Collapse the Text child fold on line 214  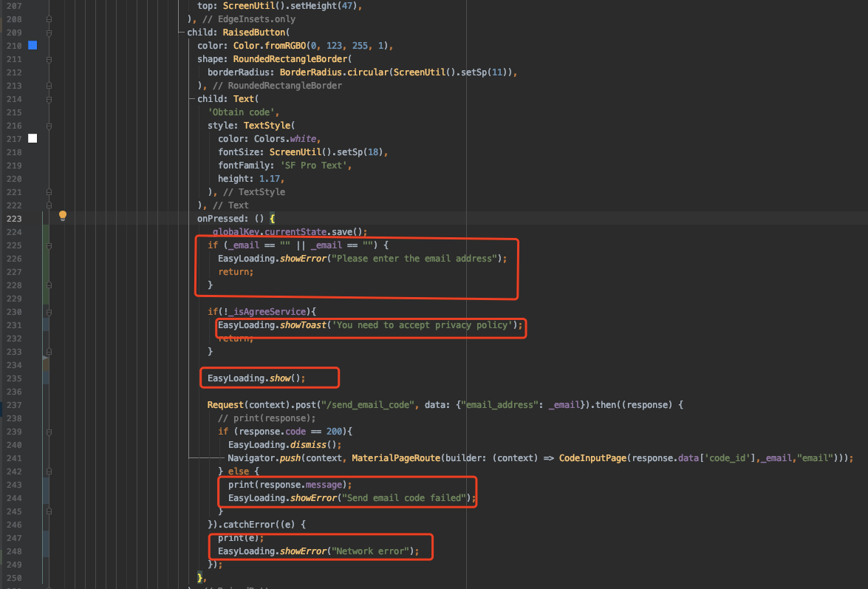click(x=49, y=98)
